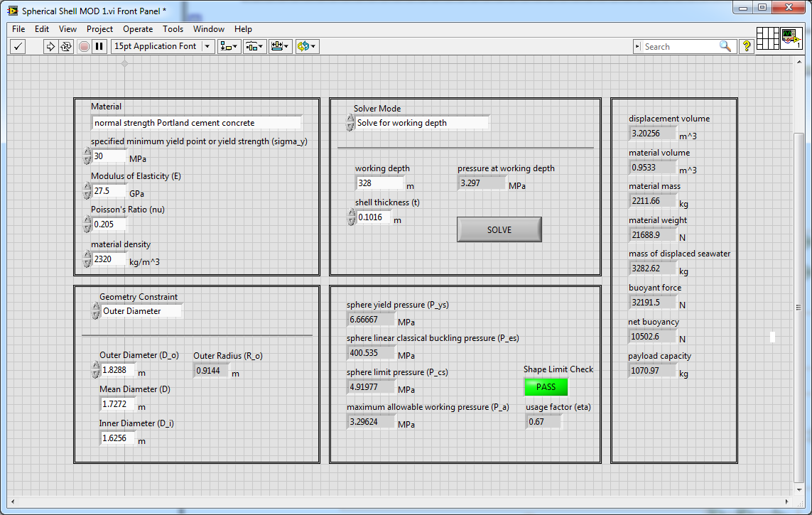The height and width of the screenshot is (515, 812).
Task: Click the Inner Diameter field 1.6256
Action: [117, 438]
